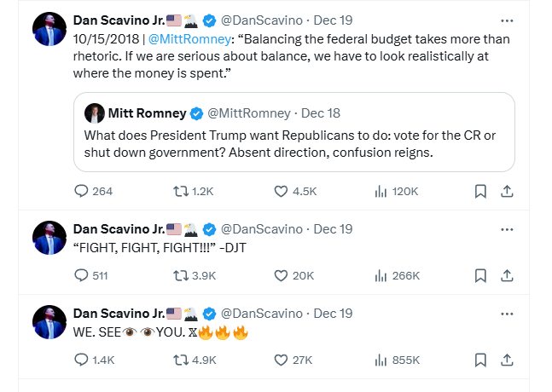This screenshot has width=552, height=392.
Task: Retweet the post with 1.2K reposts
Action: 180,191
